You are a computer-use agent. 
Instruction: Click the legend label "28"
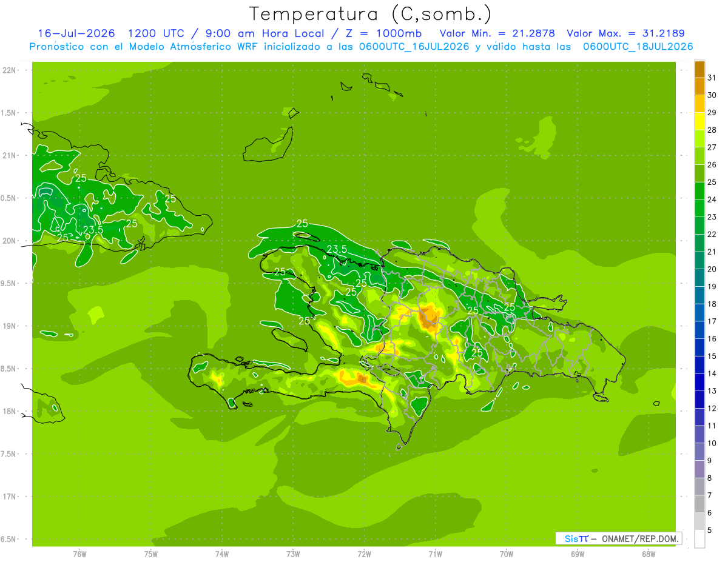point(712,130)
